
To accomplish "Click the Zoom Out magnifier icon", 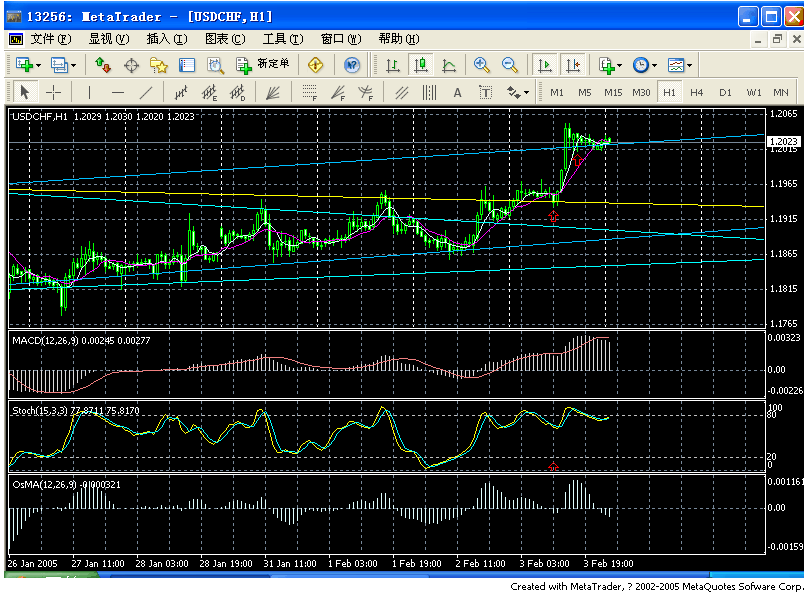I will point(509,65).
